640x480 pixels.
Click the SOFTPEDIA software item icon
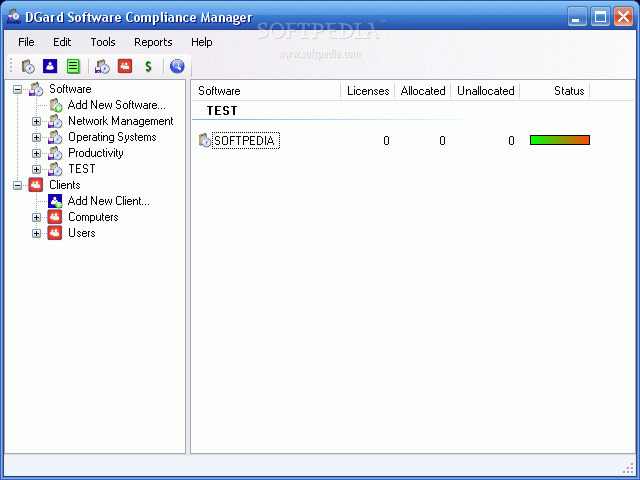click(x=205, y=140)
